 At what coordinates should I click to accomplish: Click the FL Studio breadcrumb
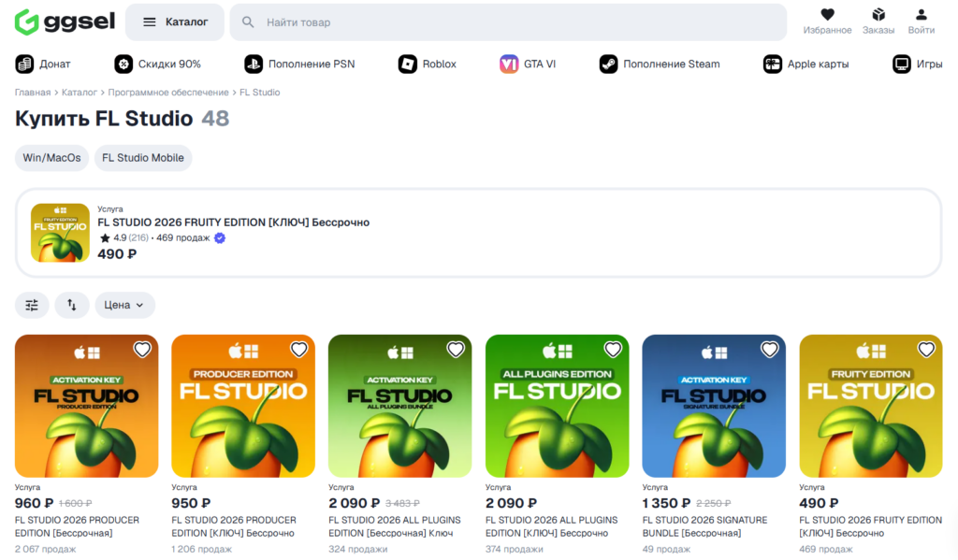coord(260,93)
